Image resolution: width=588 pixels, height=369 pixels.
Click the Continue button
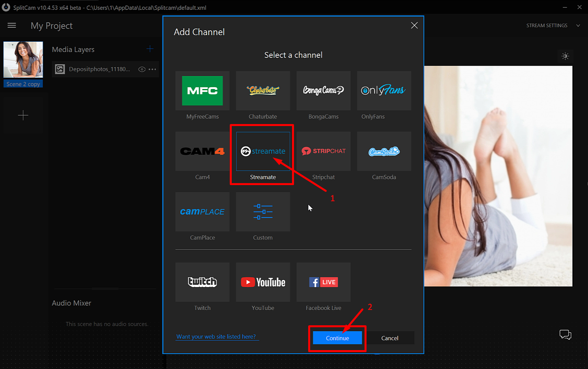[337, 338]
